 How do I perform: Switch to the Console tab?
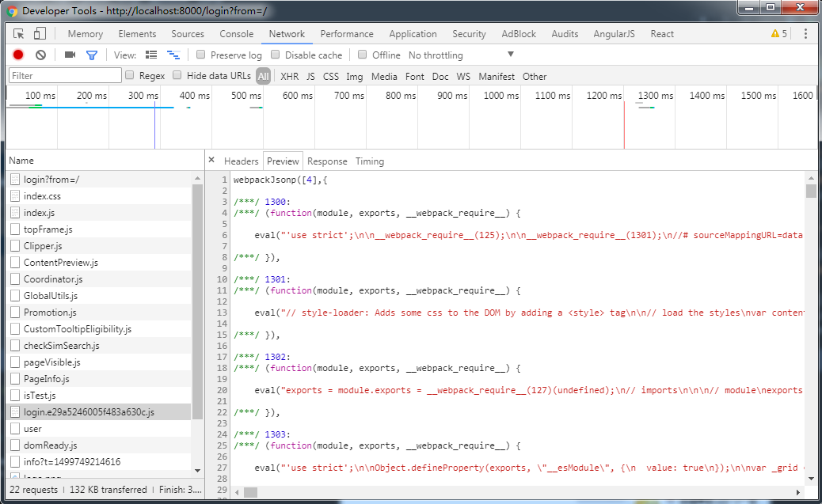[236, 33]
